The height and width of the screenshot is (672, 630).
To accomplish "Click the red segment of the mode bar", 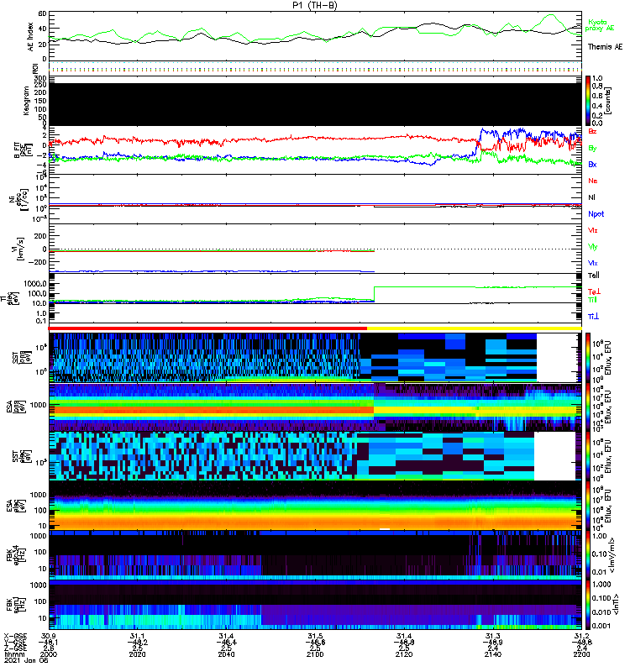I will (x=207, y=328).
